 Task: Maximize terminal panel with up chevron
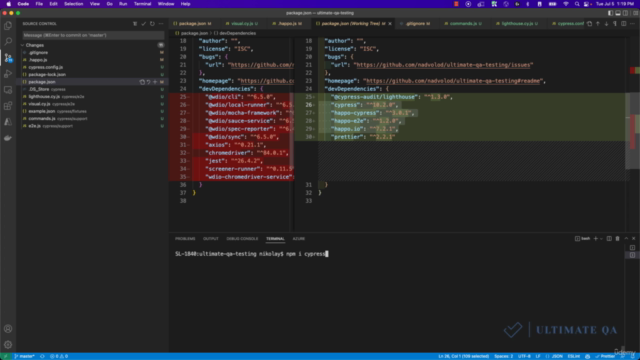(626, 238)
